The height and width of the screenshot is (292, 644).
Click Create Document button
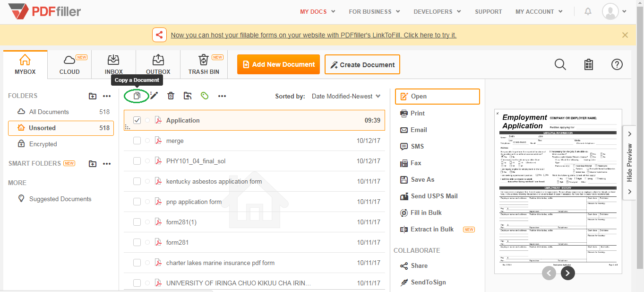[362, 64]
